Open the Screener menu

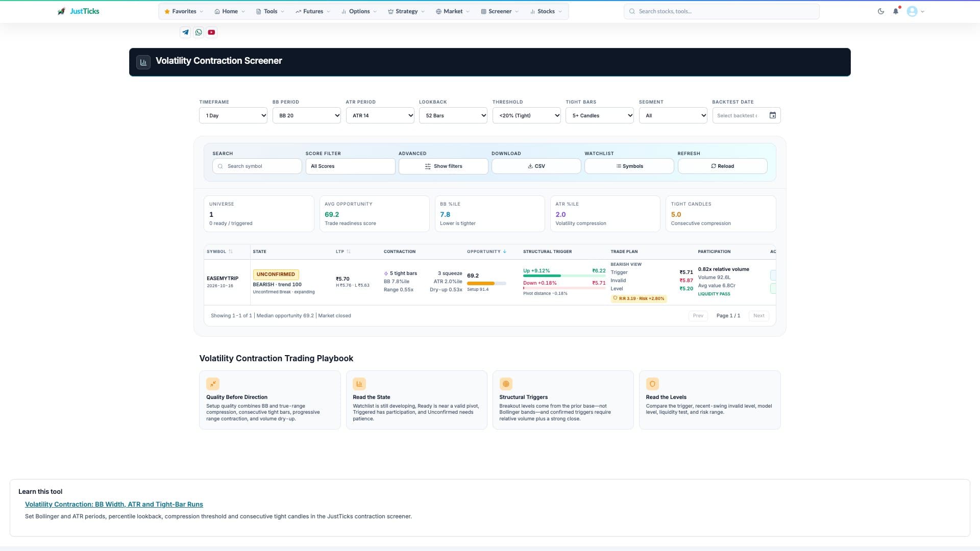(500, 11)
